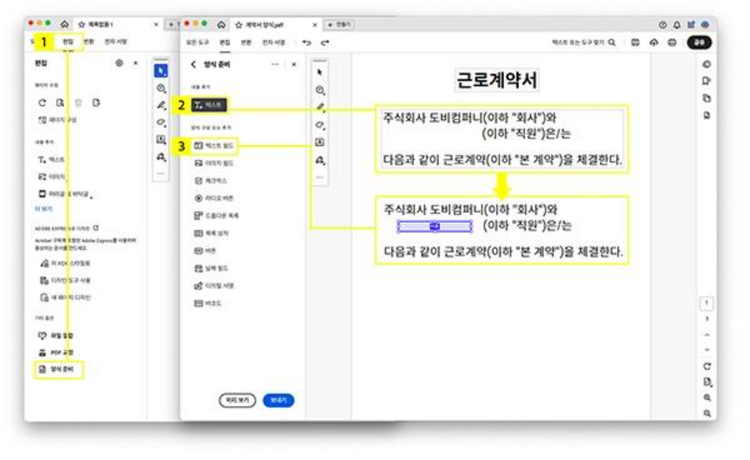Viewport: 750px width, 460px height.
Task: Select the draw loop tool in the back quick toolbar
Action: tap(161, 123)
